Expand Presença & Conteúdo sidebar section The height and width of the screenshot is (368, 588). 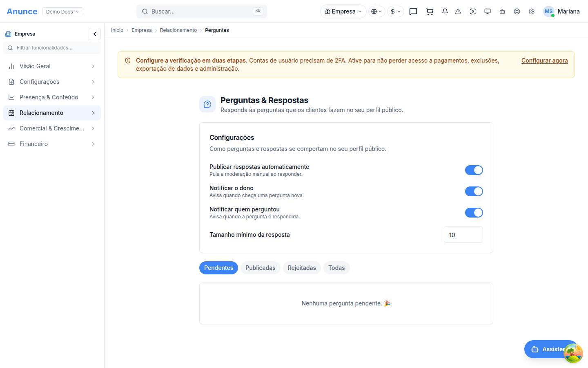52,97
